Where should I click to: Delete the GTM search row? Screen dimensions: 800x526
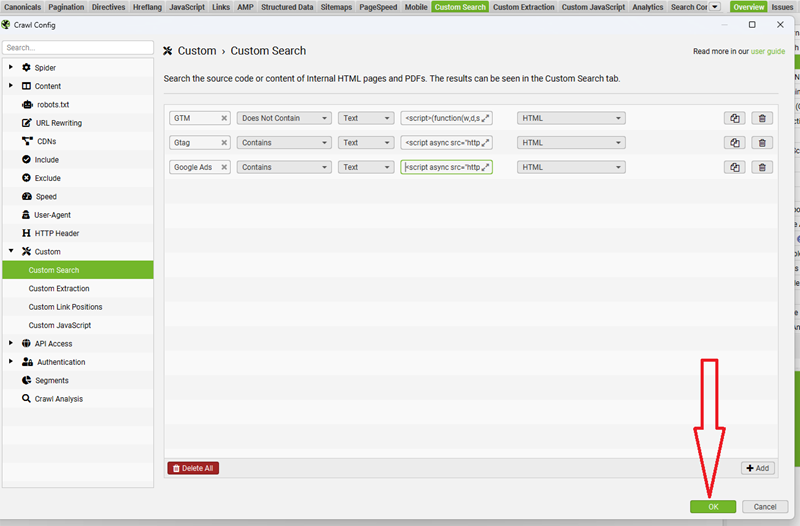tap(762, 118)
